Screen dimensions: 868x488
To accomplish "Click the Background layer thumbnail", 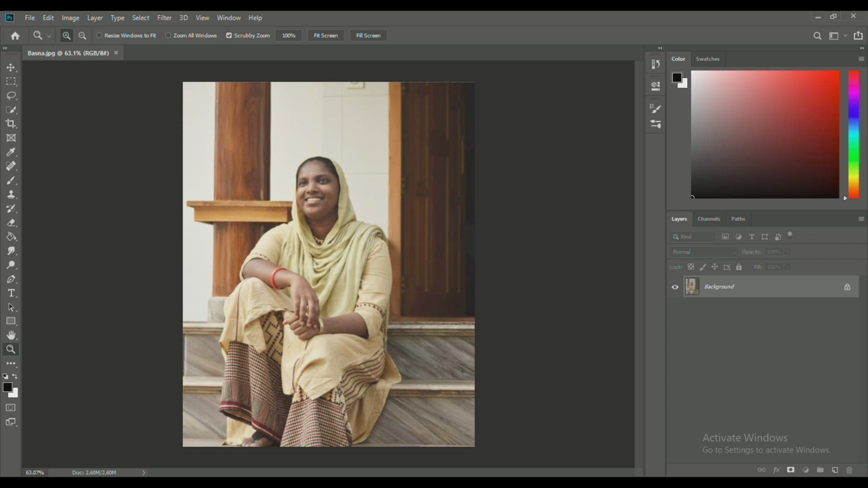I will (x=692, y=286).
